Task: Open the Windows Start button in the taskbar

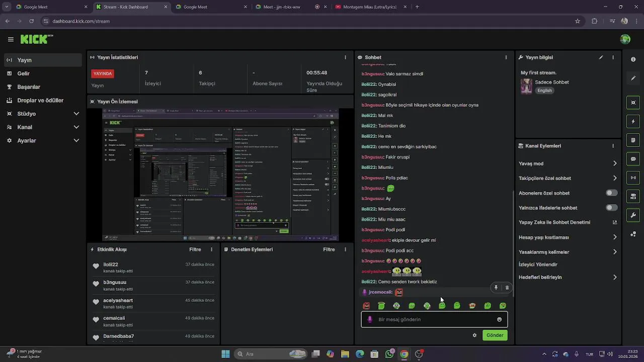Action: point(225,354)
